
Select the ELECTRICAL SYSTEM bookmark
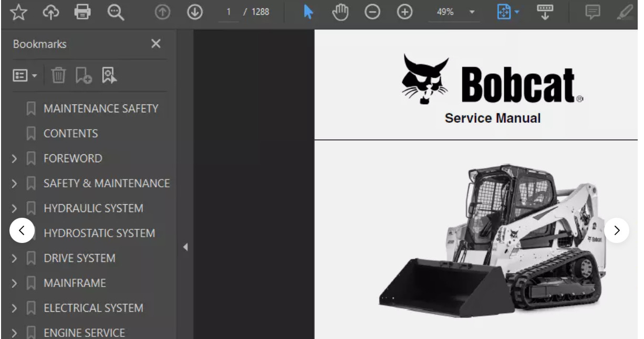coord(94,308)
